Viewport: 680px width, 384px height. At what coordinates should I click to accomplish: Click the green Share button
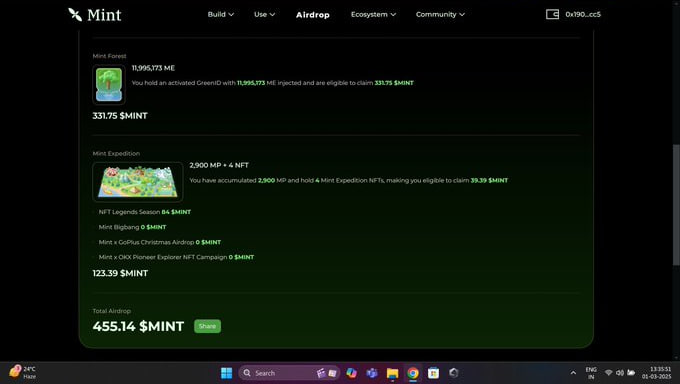207,326
